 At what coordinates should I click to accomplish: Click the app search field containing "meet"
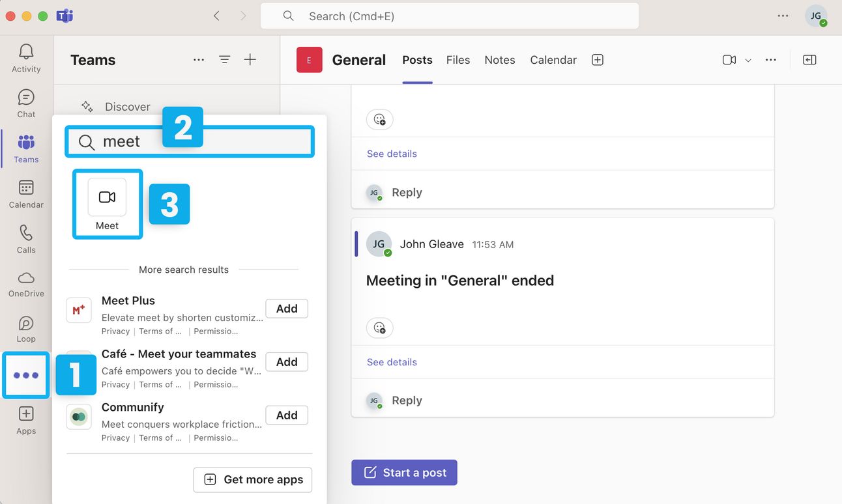190,142
